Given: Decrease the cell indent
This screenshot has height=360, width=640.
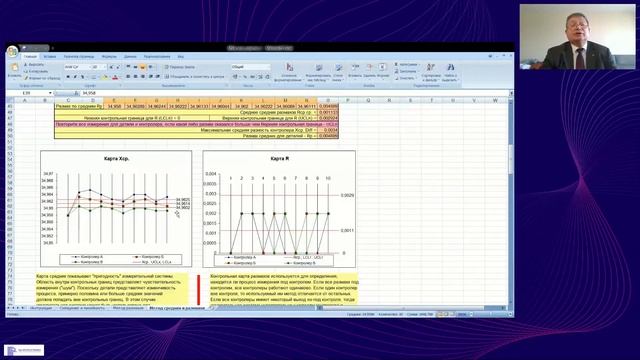Looking at the screenshot, I should (150, 77).
